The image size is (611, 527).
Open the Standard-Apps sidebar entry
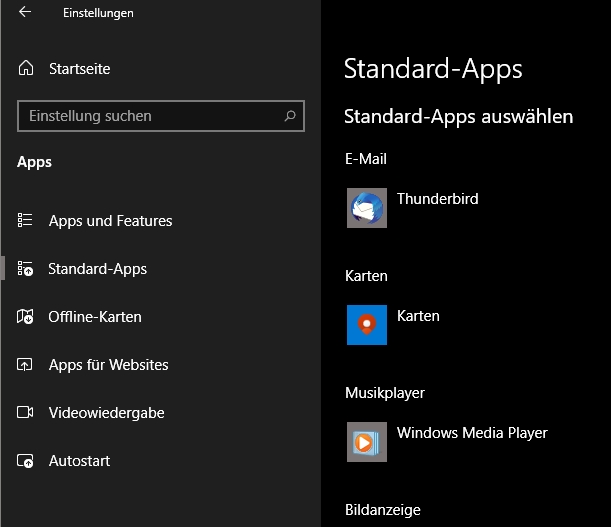point(97,269)
